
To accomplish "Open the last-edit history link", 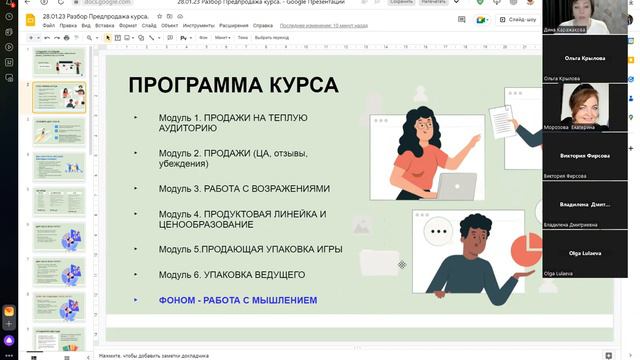I will point(324,26).
